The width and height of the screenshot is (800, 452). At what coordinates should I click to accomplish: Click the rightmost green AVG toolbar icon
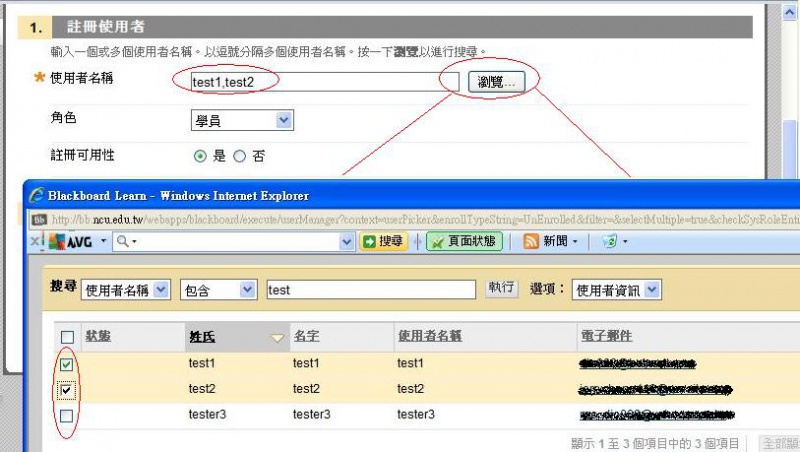coord(609,241)
